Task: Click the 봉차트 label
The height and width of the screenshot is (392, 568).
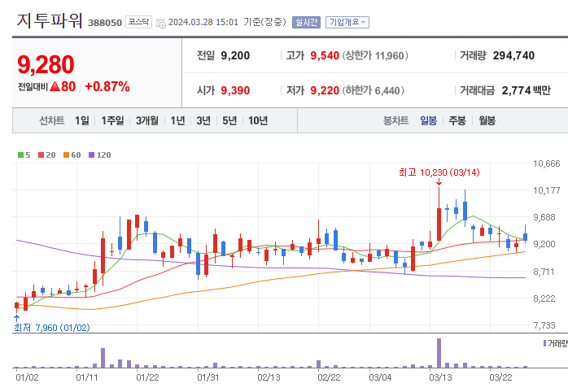Action: tap(396, 120)
